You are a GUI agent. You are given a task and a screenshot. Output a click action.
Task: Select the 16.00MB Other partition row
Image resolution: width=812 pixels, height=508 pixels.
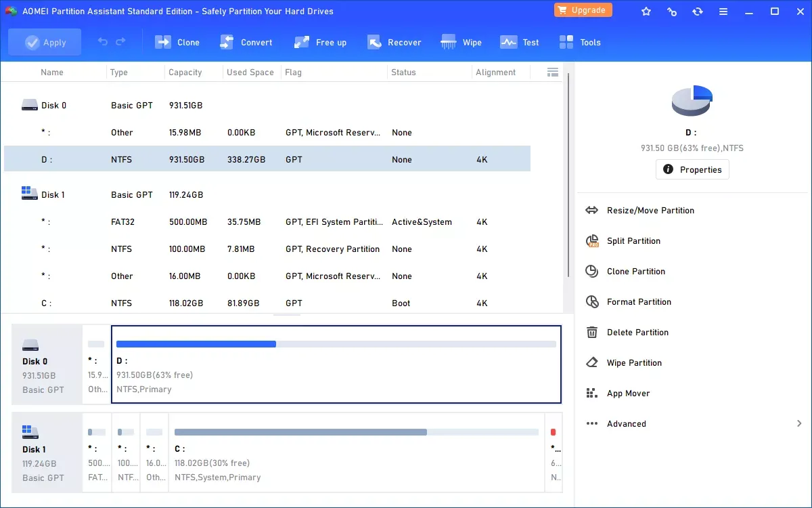[267, 276]
